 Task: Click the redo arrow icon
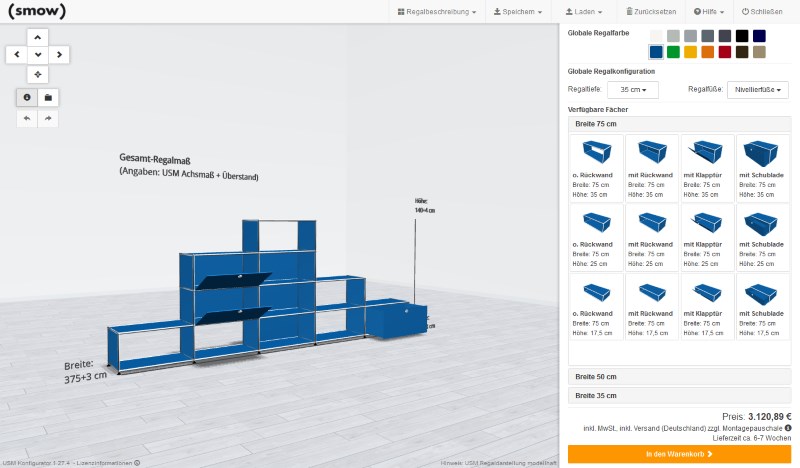48,119
